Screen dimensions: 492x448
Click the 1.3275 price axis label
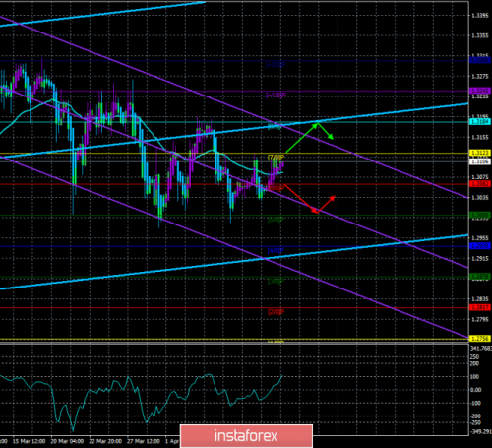pyautogui.click(x=480, y=77)
